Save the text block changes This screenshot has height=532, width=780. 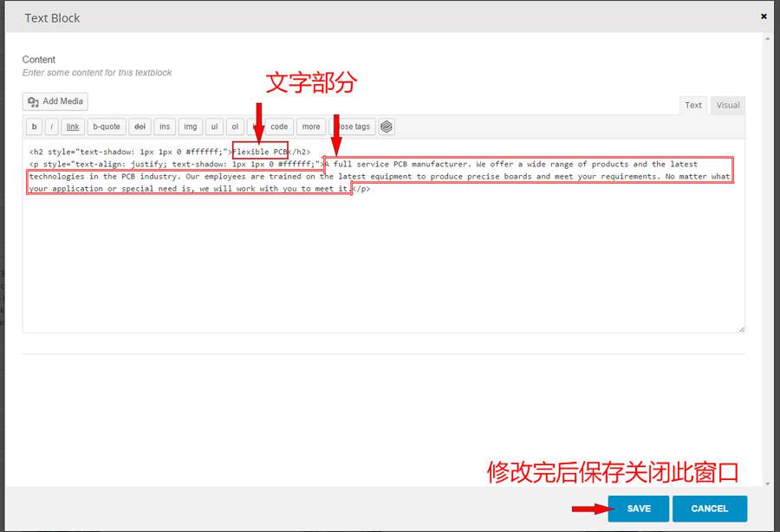coord(638,509)
